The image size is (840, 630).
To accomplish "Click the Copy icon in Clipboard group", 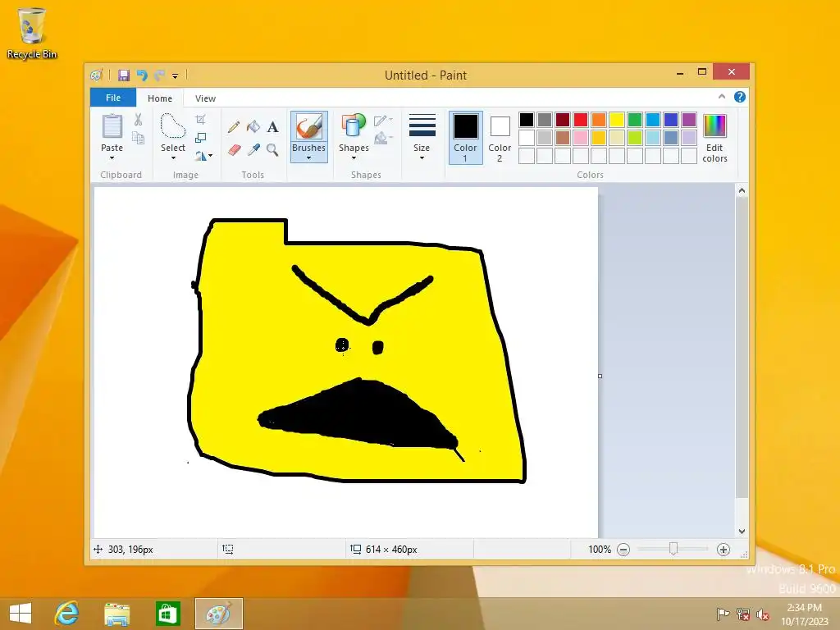I will click(x=138, y=138).
